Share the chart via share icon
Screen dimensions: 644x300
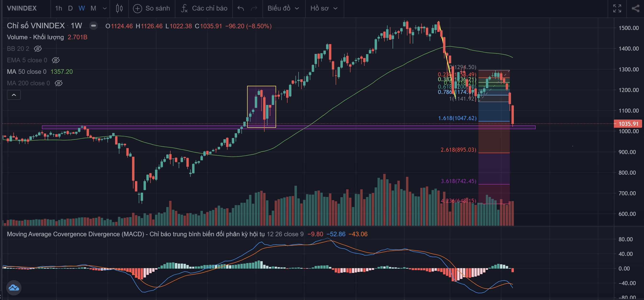point(635,9)
